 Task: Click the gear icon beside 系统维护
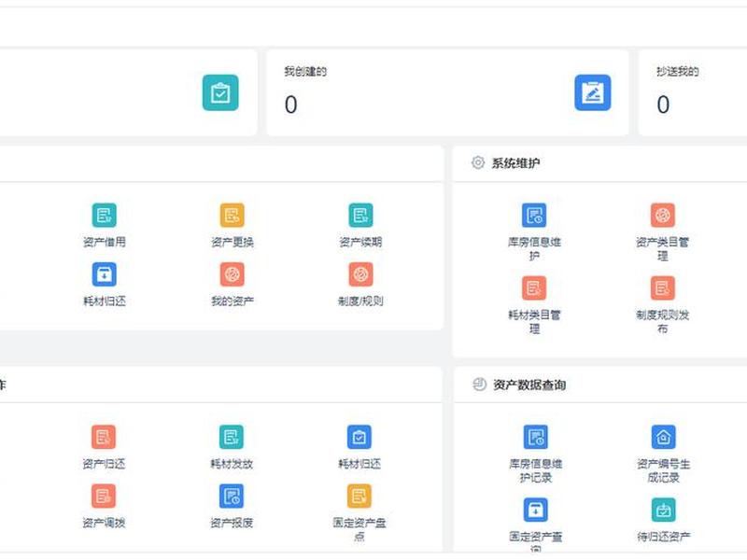tap(478, 162)
